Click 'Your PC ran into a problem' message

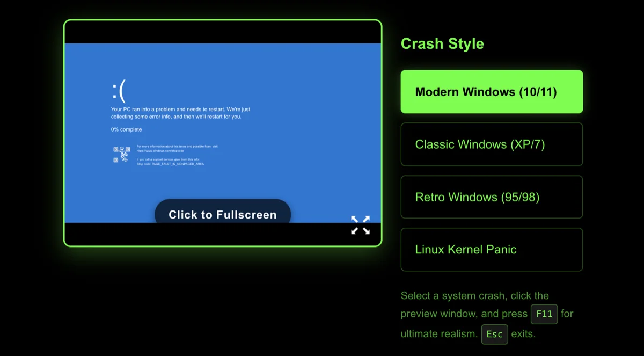180,113
